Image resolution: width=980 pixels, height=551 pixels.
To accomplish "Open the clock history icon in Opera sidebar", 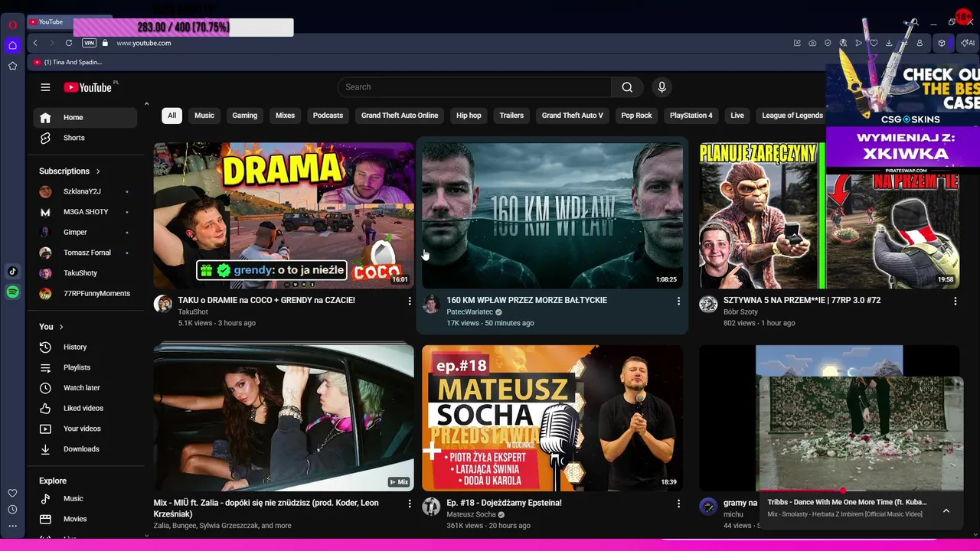I will point(12,510).
